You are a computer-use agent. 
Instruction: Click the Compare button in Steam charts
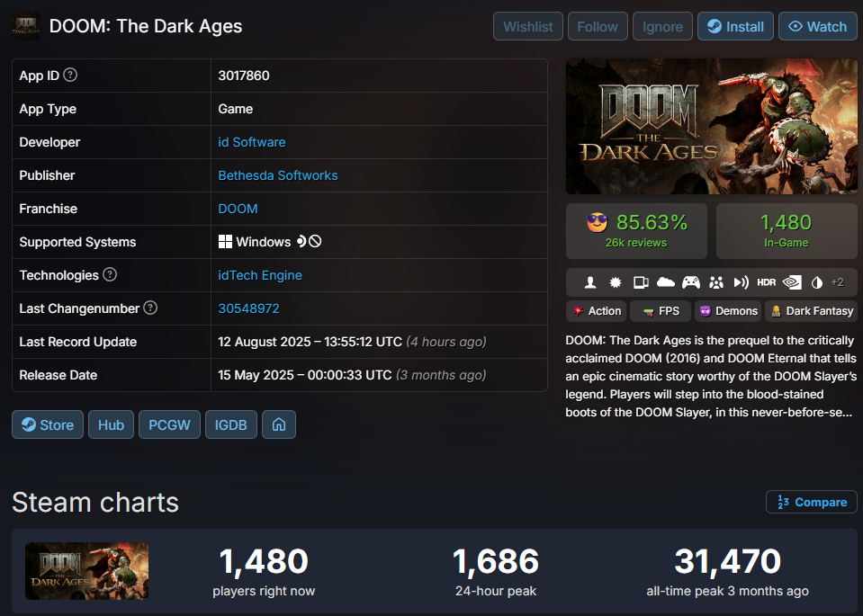click(812, 502)
